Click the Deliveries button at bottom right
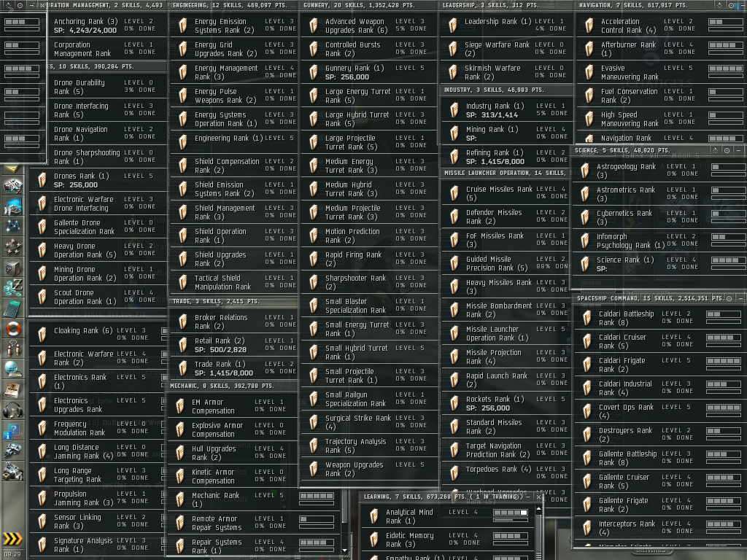The image size is (747, 560). (651, 550)
